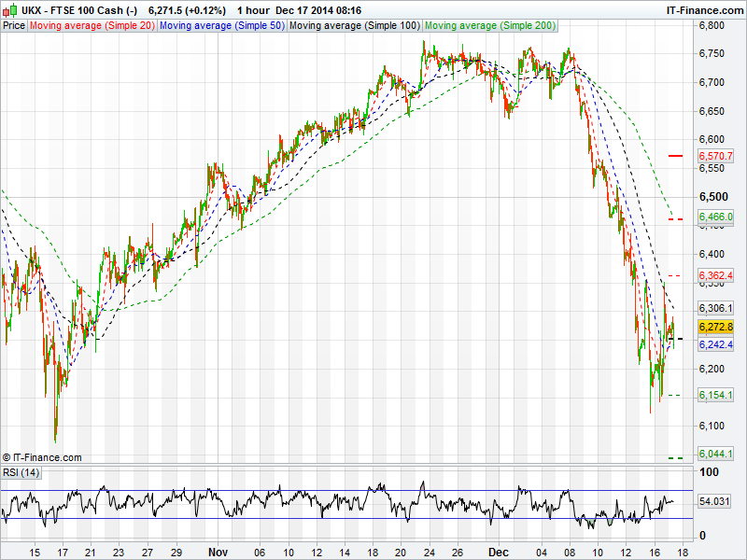Screen dimensions: 747x560
Task: Click the black current price marker dash
Action: coord(677,339)
